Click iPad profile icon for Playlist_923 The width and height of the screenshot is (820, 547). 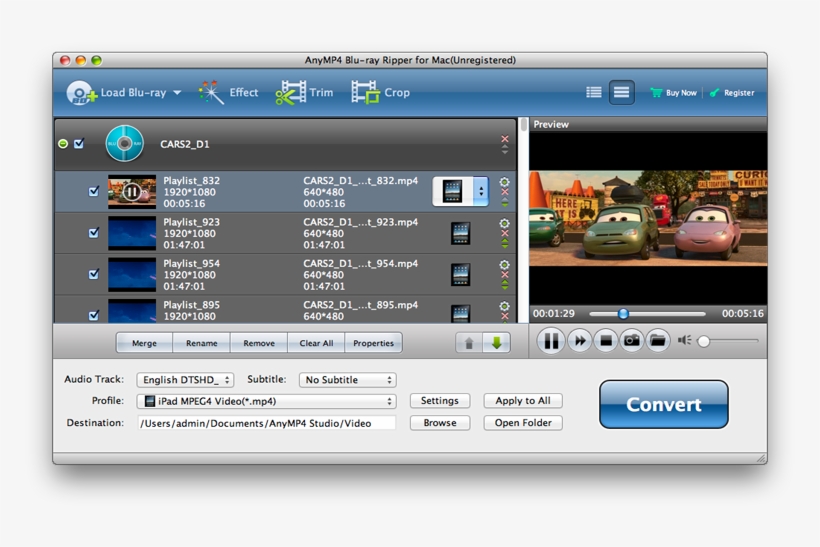(460, 233)
